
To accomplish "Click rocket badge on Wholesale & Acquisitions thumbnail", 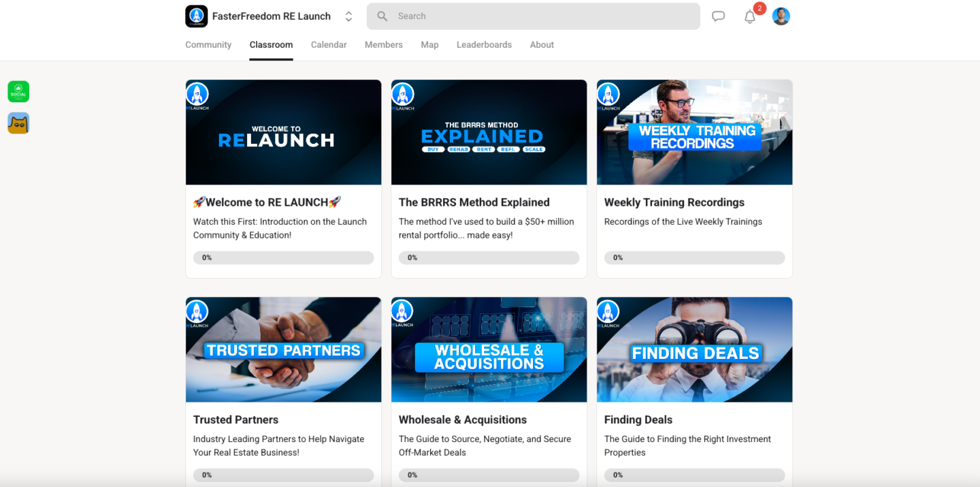I will click(402, 312).
